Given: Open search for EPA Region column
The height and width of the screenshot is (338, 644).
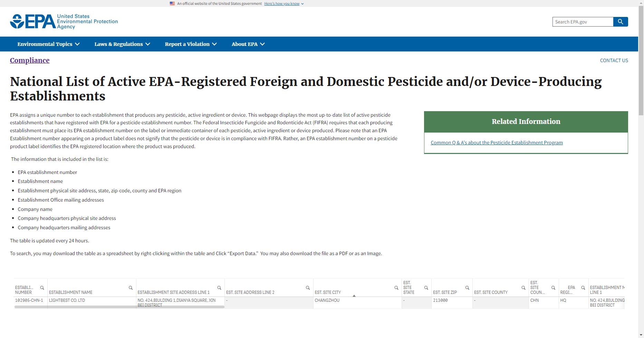Looking at the screenshot, I should coord(583,288).
